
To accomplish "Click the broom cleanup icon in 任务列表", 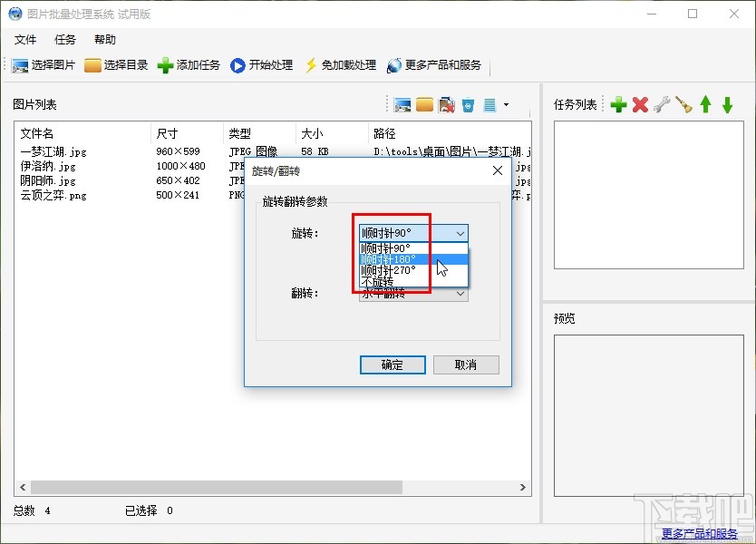I will 683,103.
